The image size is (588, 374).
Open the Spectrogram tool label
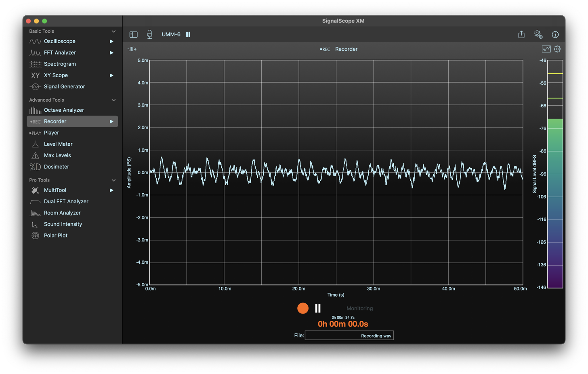[60, 64]
